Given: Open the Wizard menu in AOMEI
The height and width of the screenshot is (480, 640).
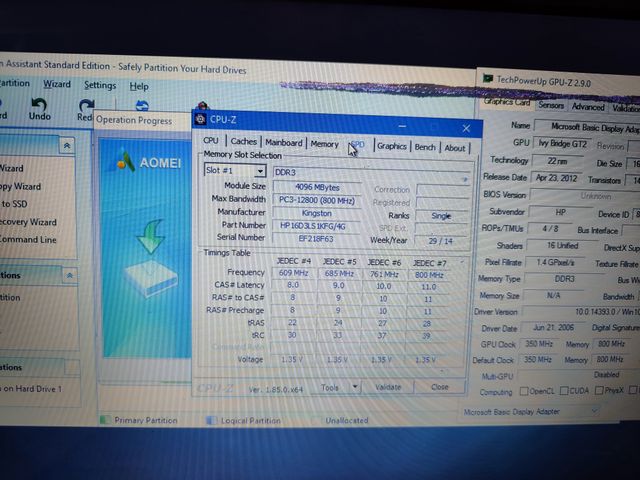Looking at the screenshot, I should click(x=57, y=84).
